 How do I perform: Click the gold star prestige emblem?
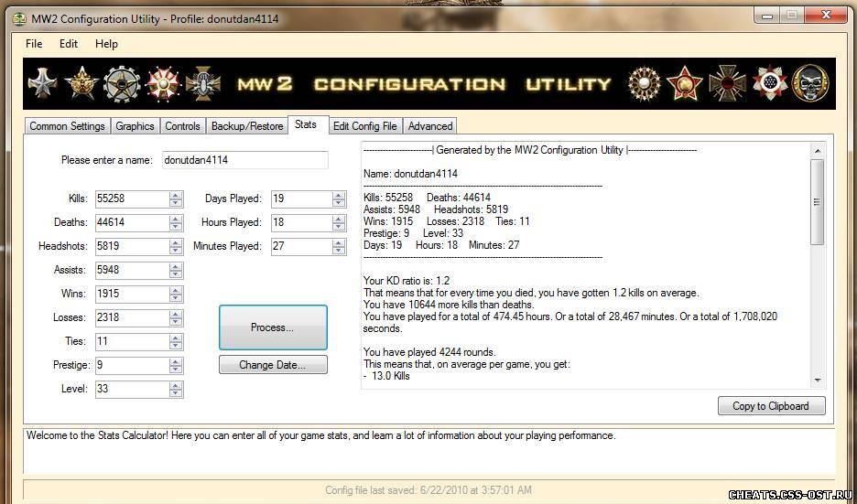[x=82, y=84]
